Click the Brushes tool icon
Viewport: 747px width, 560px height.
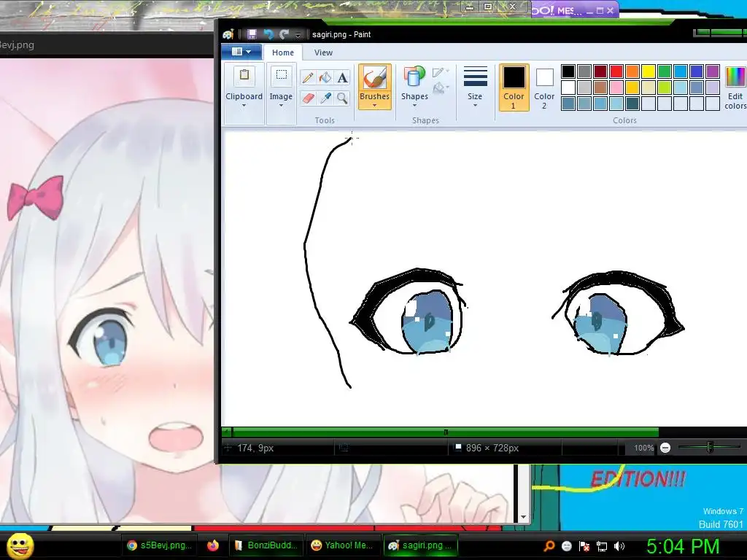[x=374, y=77]
